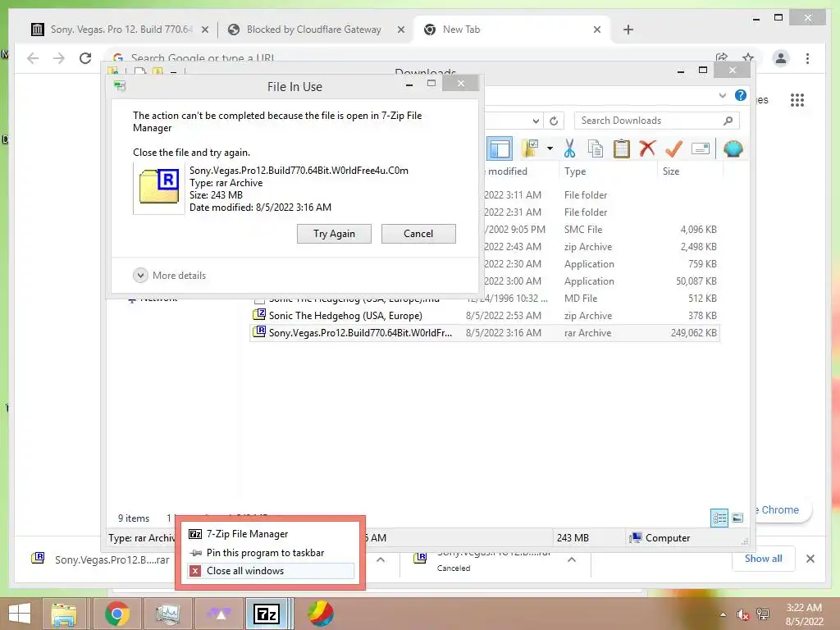This screenshot has width=840, height=630.
Task: Select Sonic The Hedgehog zip Archive row
Action: coord(485,316)
